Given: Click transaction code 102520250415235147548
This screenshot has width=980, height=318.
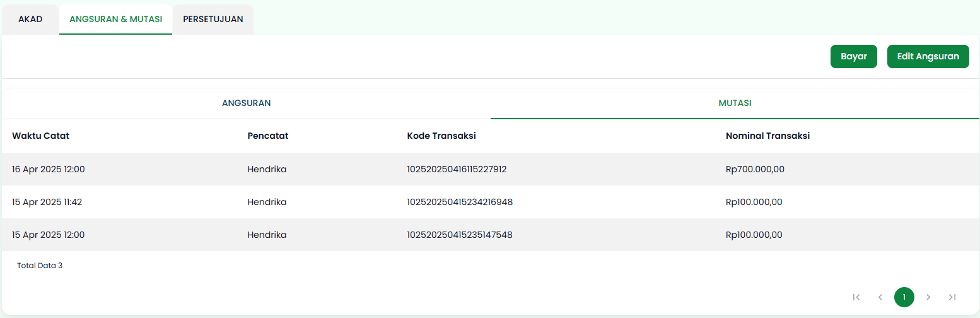Looking at the screenshot, I should (460, 235).
